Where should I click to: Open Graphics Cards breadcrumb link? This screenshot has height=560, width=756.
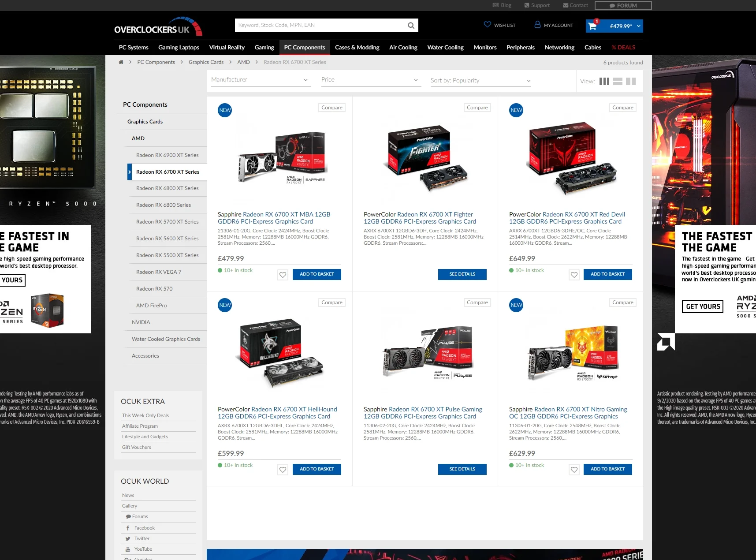206,62
